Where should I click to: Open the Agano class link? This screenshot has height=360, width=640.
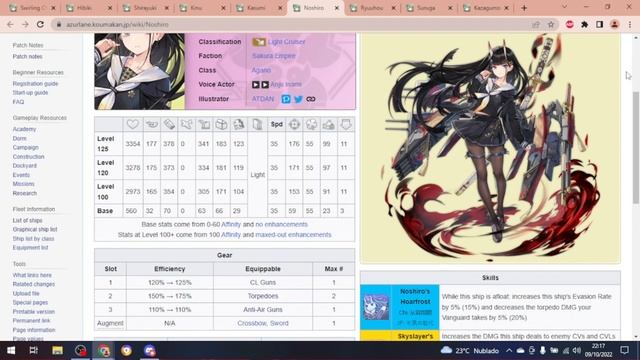[x=261, y=70]
